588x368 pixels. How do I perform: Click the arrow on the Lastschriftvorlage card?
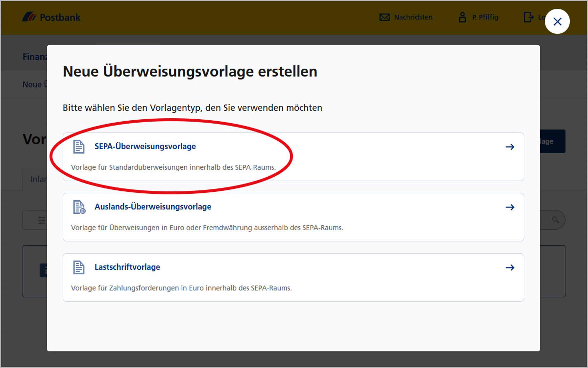click(x=510, y=267)
